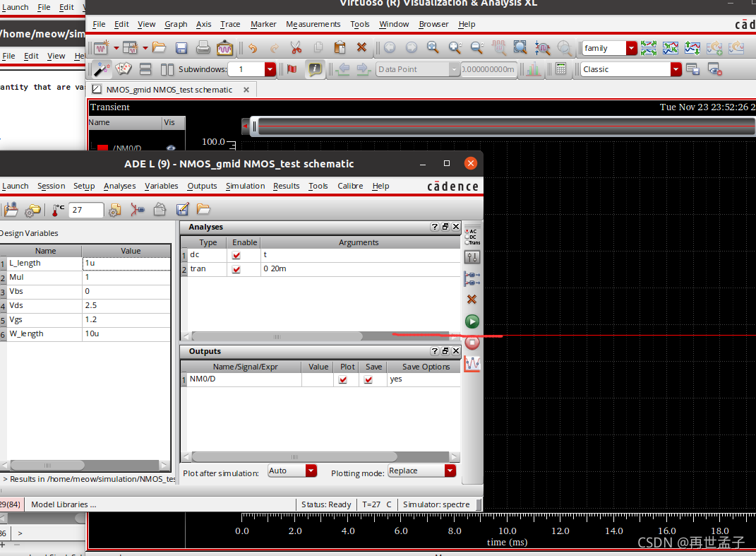
Task: Click the Analyses panel horizontal scrollbar
Action: 277,336
